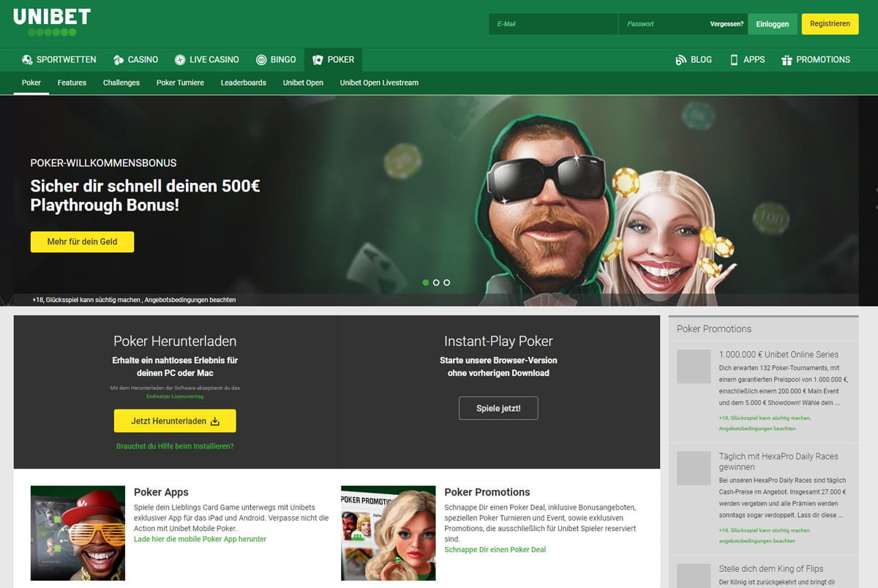Click Brauchst du Hilfe beim Installieren?
This screenshot has width=878, height=588.
[x=175, y=445]
